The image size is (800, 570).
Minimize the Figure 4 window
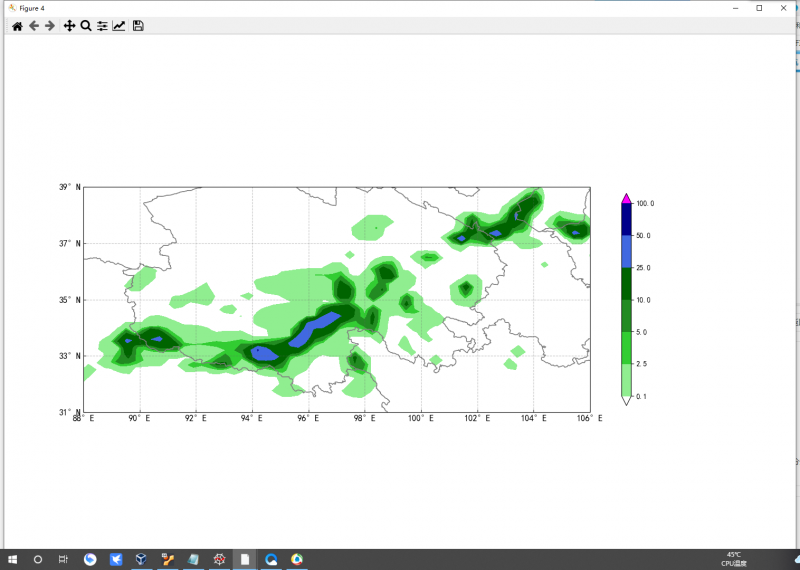pyautogui.click(x=735, y=8)
